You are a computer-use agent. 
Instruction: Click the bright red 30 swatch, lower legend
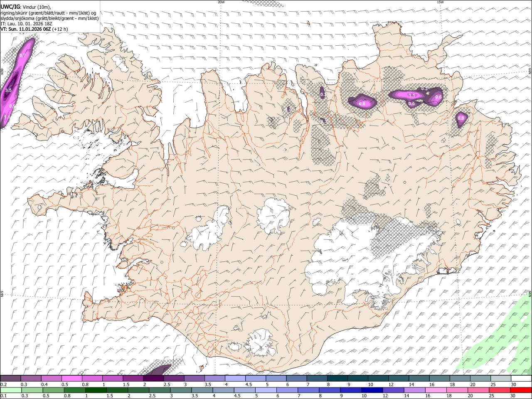(521, 390)
